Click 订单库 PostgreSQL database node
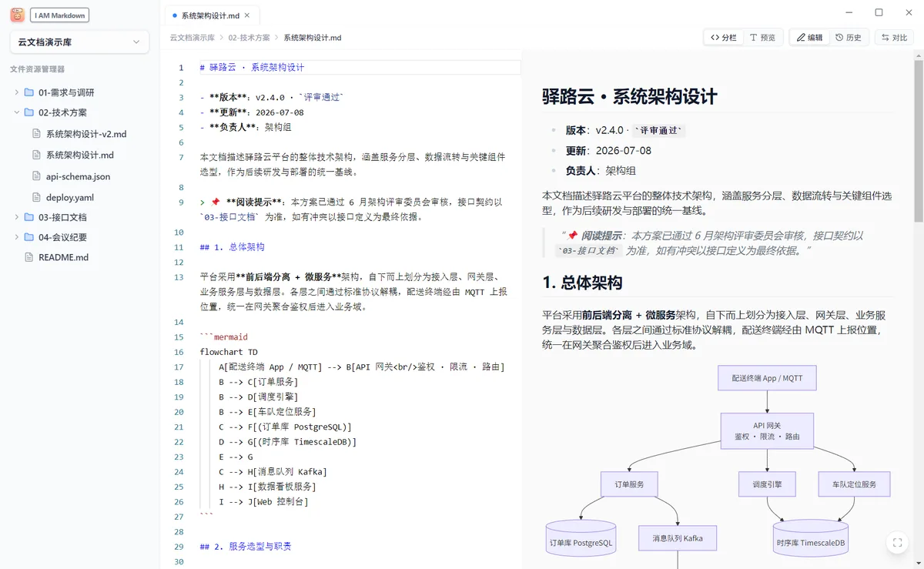Image resolution: width=924 pixels, height=569 pixels. pos(581,539)
